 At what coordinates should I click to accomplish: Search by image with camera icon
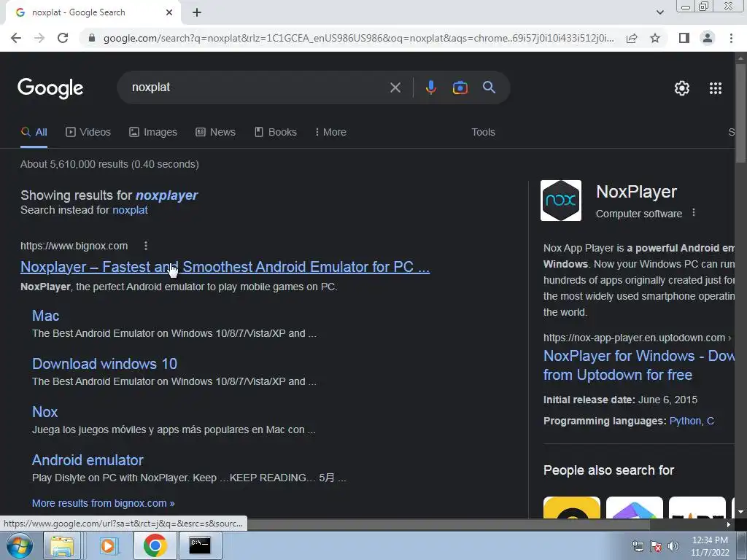click(460, 87)
